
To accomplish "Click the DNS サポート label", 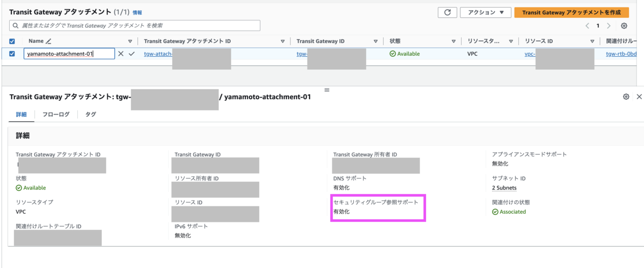I will coord(350,178).
